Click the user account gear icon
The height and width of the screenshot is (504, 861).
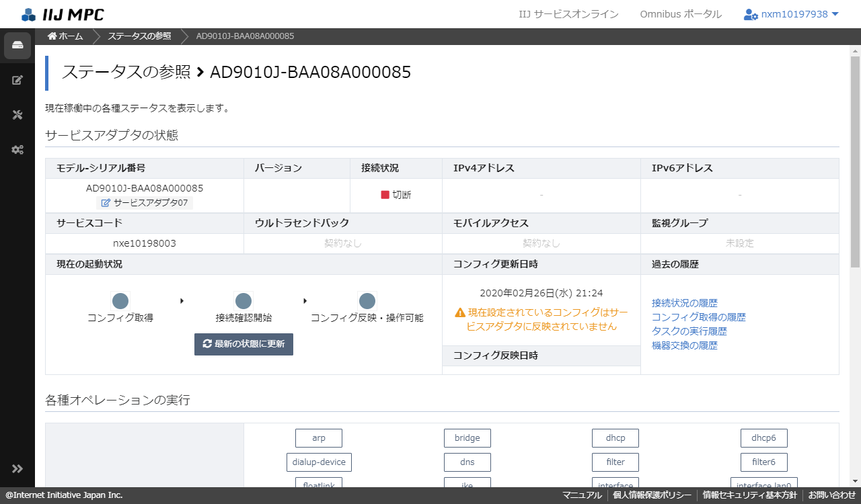[751, 14]
